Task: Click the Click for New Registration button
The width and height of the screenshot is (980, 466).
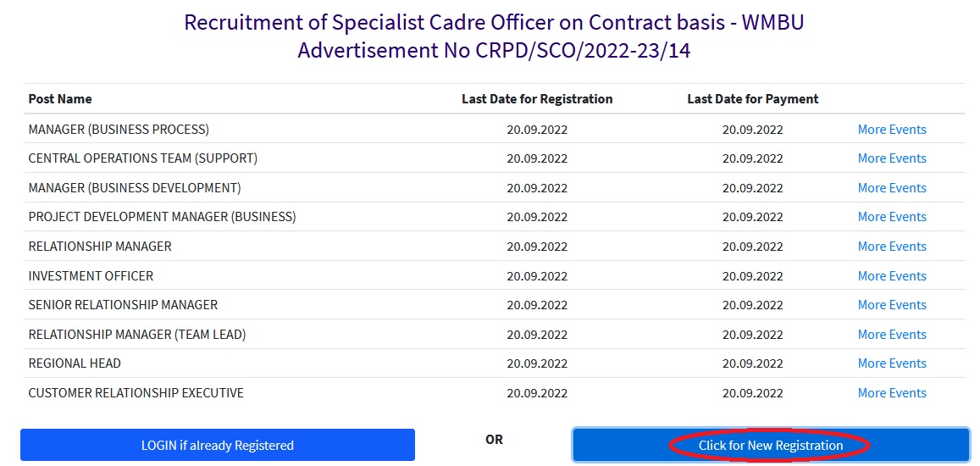Action: tap(770, 446)
